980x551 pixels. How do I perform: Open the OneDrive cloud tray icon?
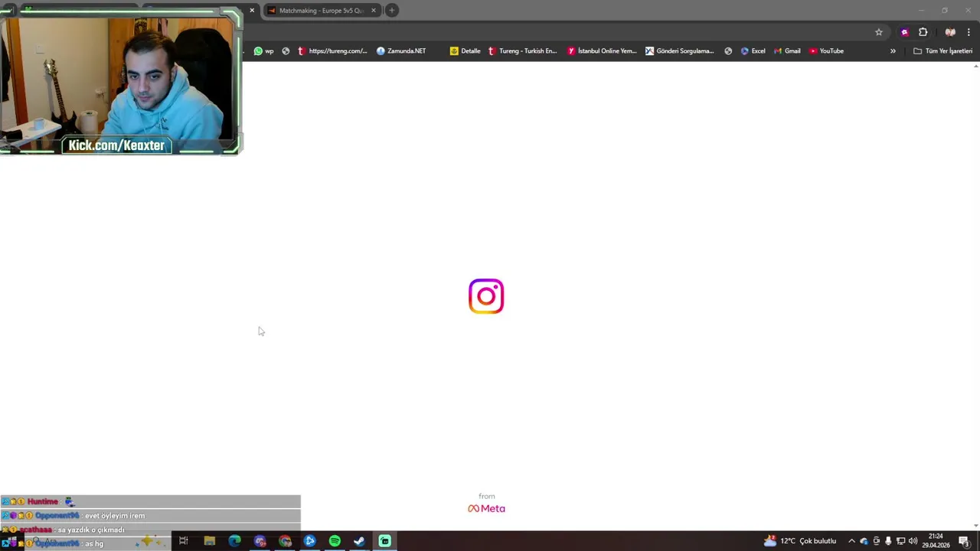pos(864,541)
